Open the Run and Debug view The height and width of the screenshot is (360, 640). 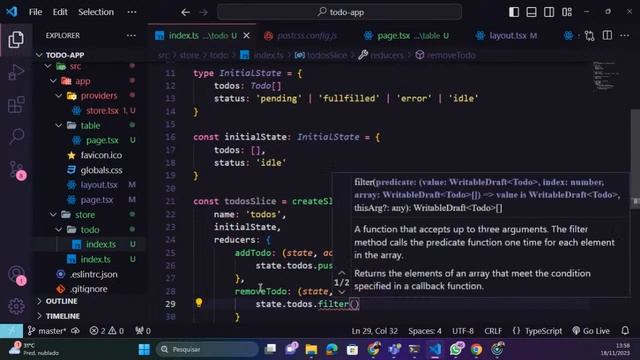pyautogui.click(x=16, y=72)
